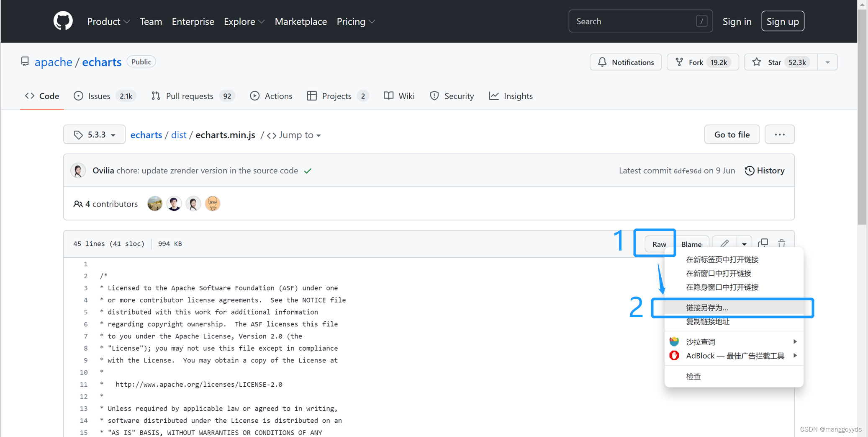
Task: View file History
Action: (x=765, y=171)
